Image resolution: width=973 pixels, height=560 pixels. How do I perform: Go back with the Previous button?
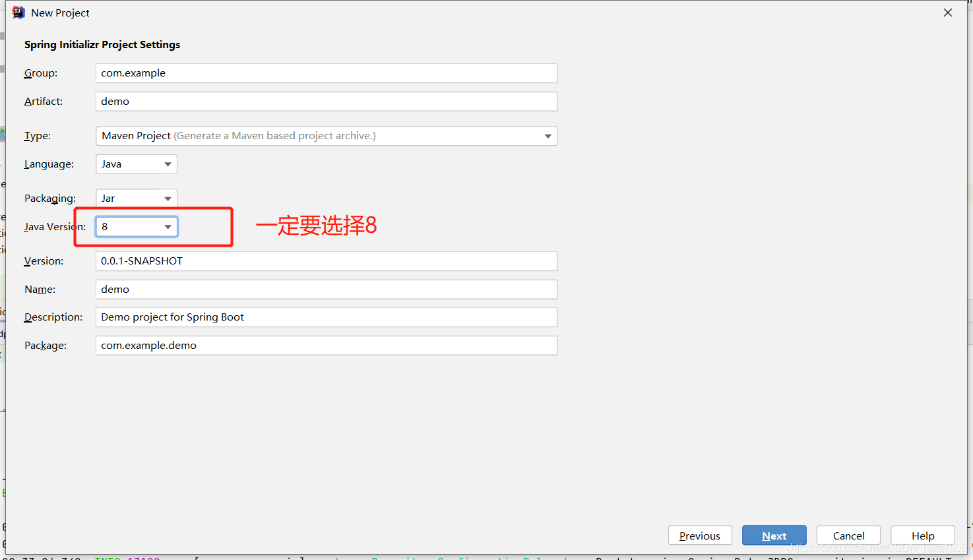[700, 536]
